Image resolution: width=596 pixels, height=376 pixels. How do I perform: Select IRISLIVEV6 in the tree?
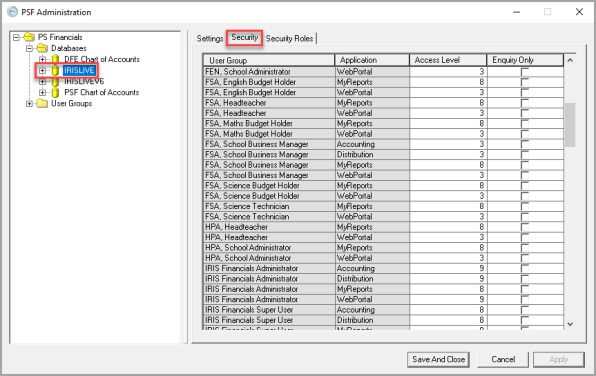(84, 81)
